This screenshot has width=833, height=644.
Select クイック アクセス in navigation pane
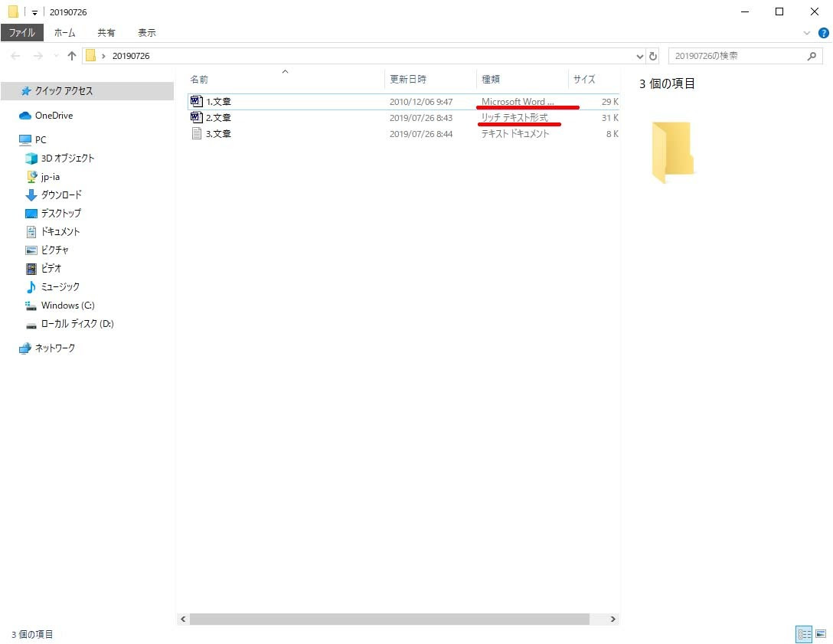(x=87, y=91)
